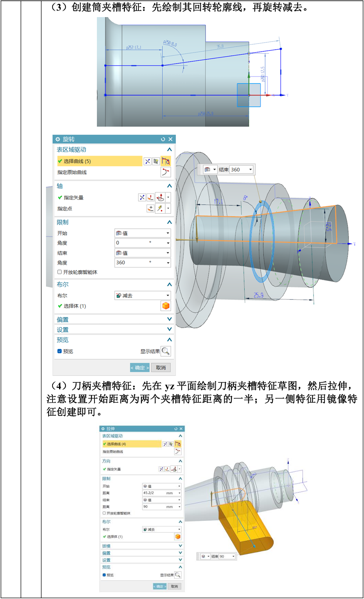364x599 pixels.
Task: Cancel the 拉伸 dialog with 取消
Action: pyautogui.click(x=174, y=586)
